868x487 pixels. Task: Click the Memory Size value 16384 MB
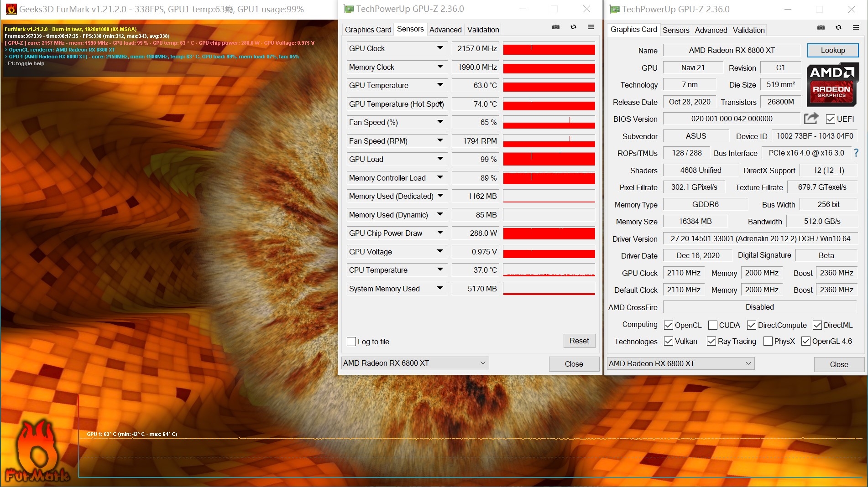point(695,221)
